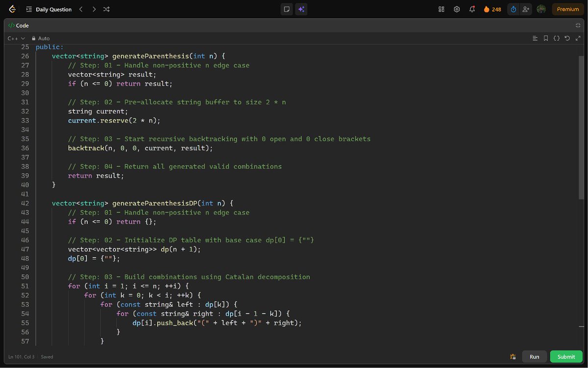Format the code with align icon
This screenshot has height=368, width=588.
[x=535, y=38]
